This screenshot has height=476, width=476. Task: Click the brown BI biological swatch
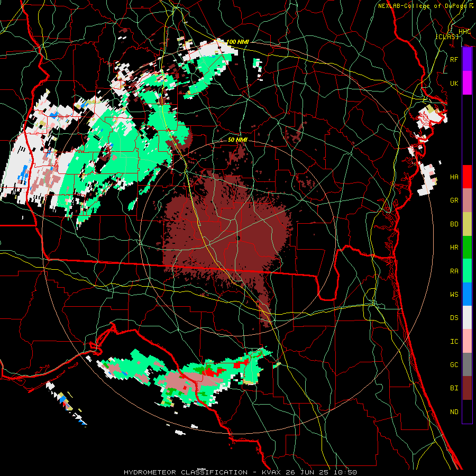click(x=467, y=388)
